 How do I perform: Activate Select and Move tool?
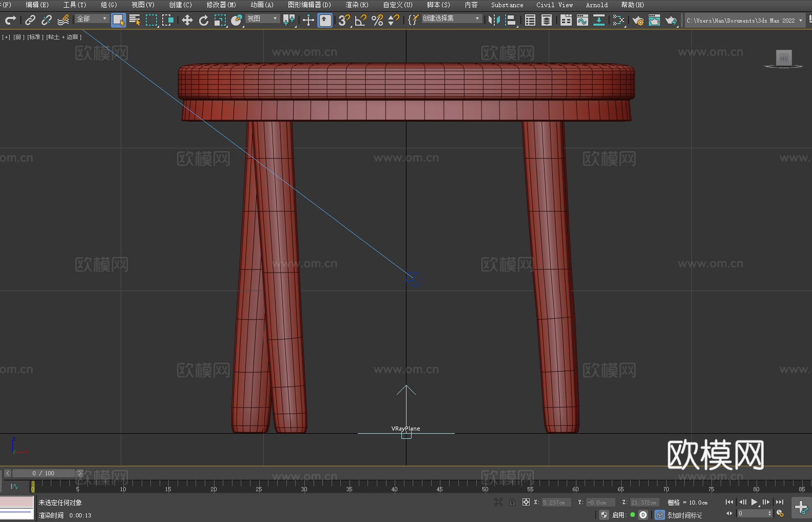pos(187,20)
